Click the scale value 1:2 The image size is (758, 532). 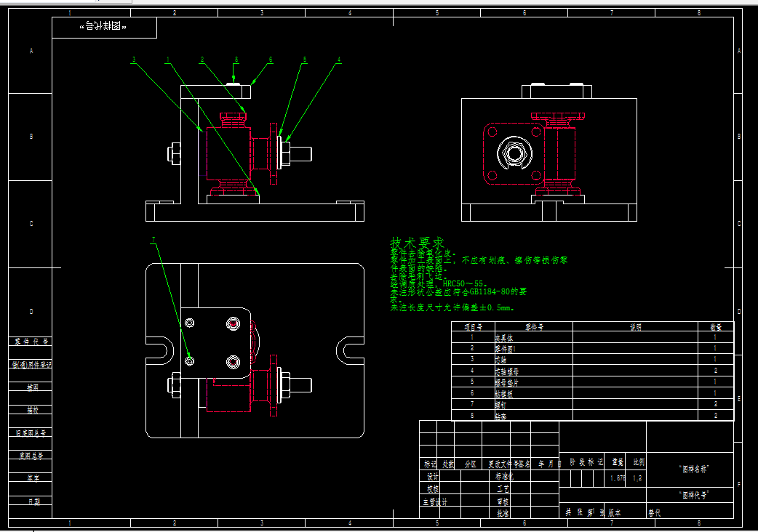point(638,478)
